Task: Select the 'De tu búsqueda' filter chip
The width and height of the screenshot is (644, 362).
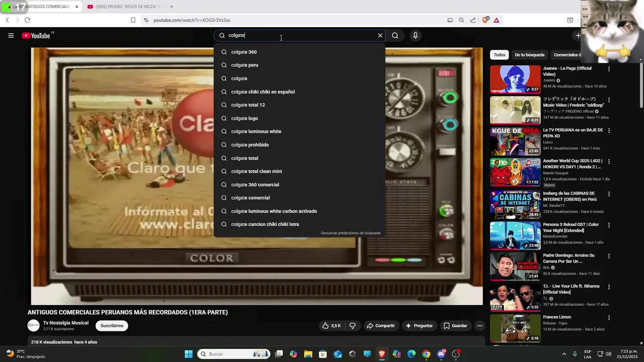Action: click(529, 55)
